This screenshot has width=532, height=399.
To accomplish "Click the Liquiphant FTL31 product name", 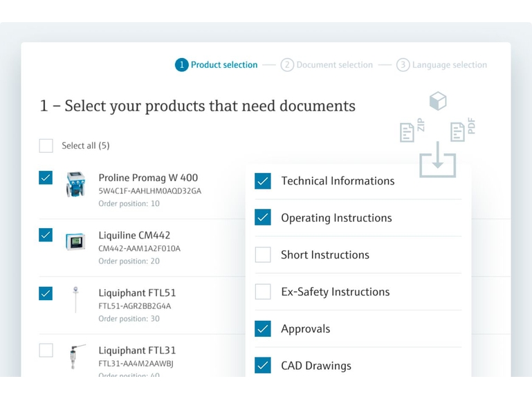I will [137, 350].
